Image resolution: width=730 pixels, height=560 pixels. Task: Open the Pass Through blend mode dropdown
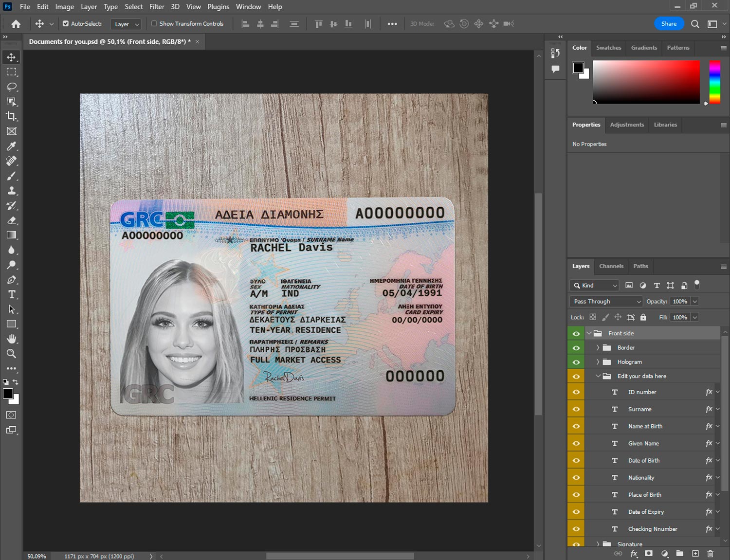[605, 301]
